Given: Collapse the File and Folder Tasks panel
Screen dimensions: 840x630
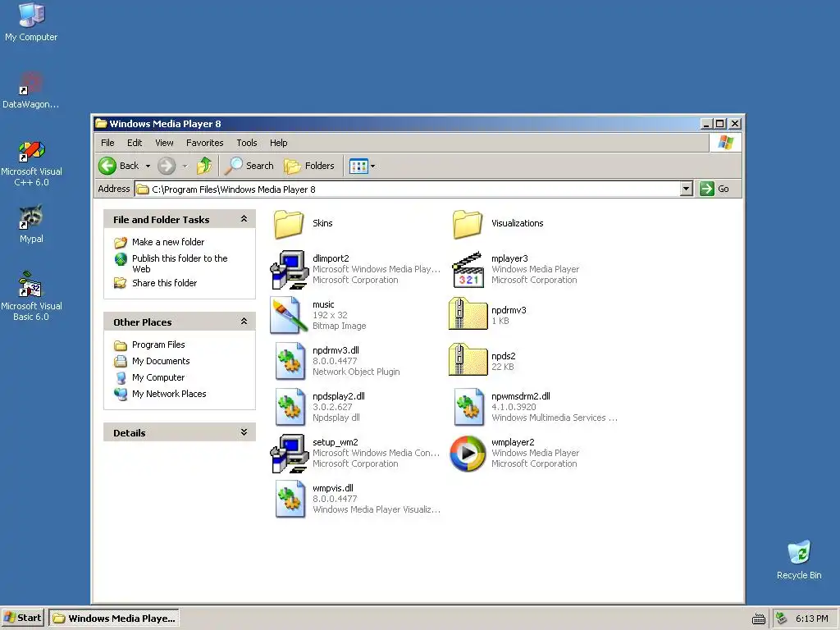Looking at the screenshot, I should tap(244, 219).
